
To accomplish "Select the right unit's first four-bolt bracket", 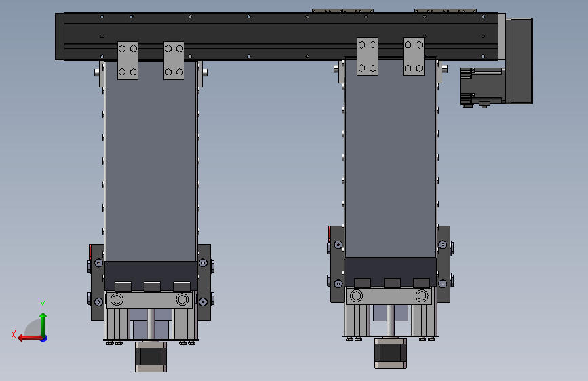I will [x=368, y=57].
